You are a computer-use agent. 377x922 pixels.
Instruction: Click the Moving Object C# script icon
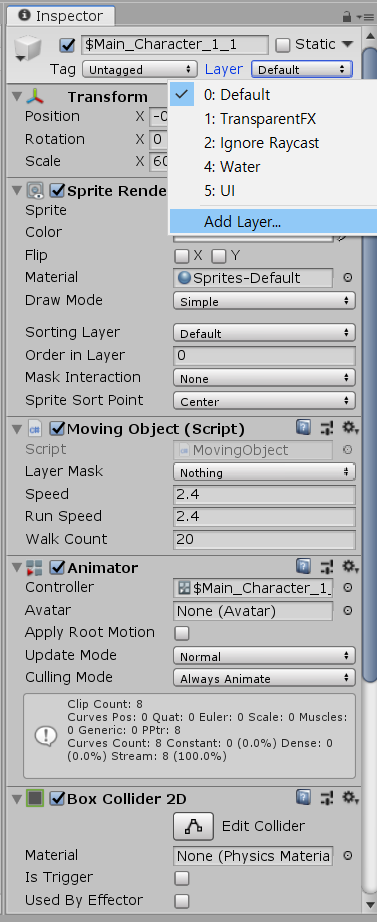[35, 429]
